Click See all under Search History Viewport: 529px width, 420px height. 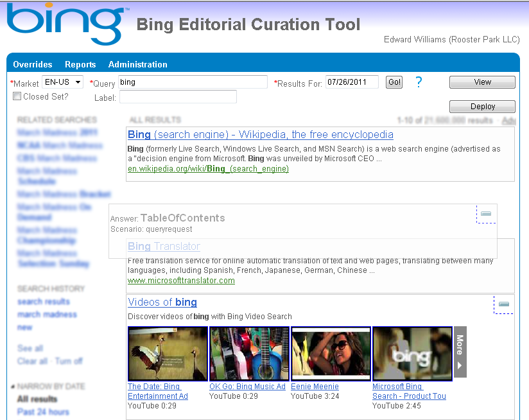(x=30, y=348)
